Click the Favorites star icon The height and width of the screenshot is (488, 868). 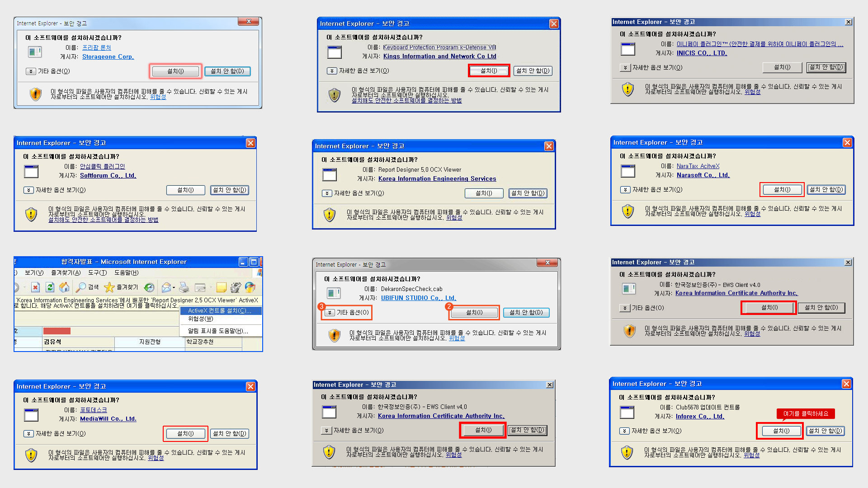(x=109, y=287)
